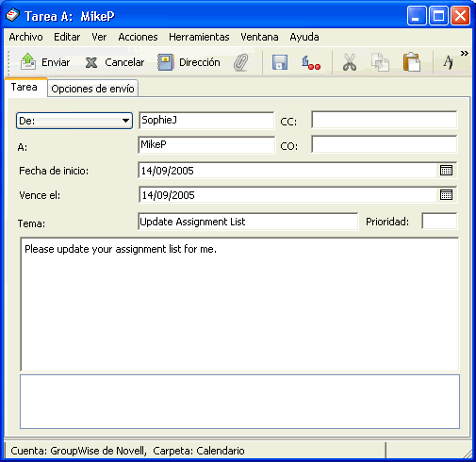
Task: Click the Enviar send icon
Action: pyautogui.click(x=28, y=61)
